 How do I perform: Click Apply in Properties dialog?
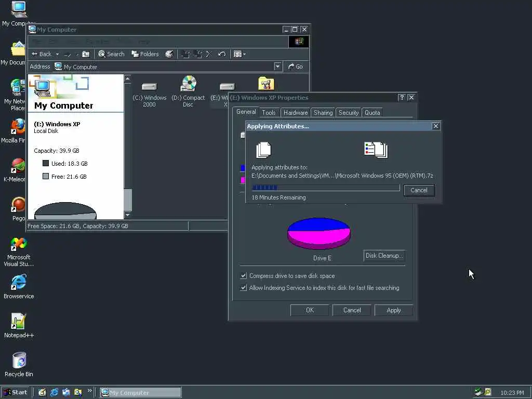click(394, 310)
